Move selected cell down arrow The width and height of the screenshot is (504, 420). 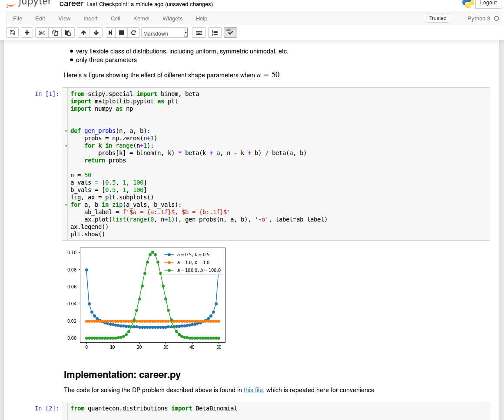tap(96, 33)
